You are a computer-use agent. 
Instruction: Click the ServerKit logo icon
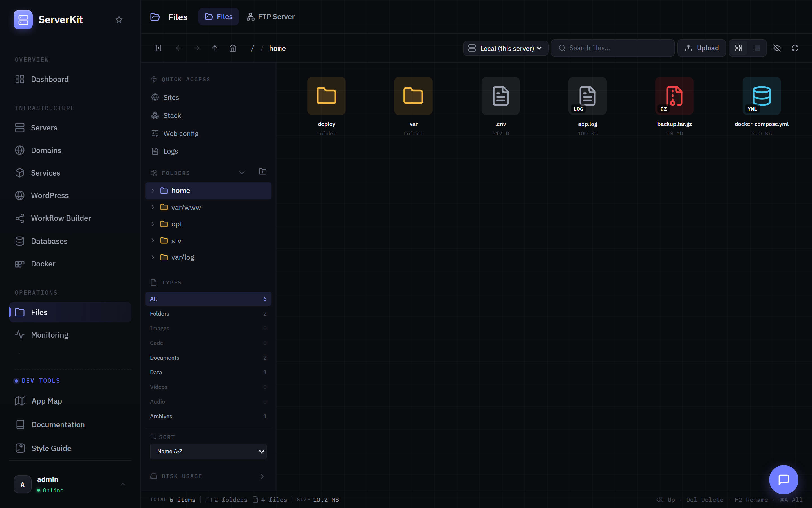tap(23, 19)
